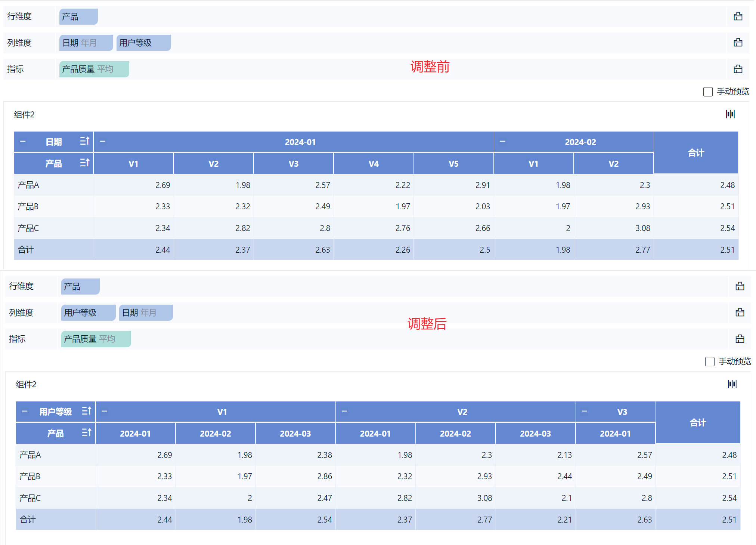The width and height of the screenshot is (756, 545).
Task: Enable 手动预览 checkbox in upper panel
Action: point(708,92)
